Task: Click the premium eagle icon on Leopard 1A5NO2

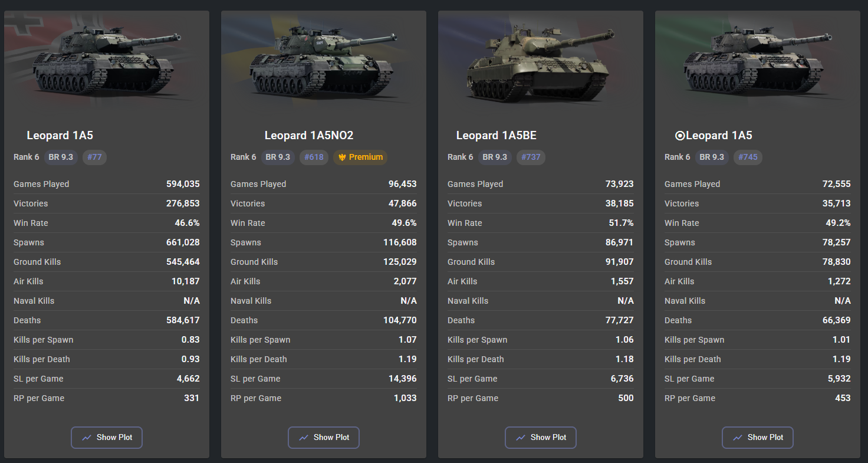Action: [x=342, y=157]
